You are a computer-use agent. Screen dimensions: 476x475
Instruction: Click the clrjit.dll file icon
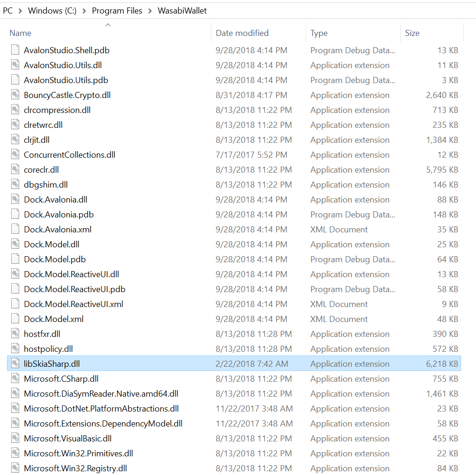pos(15,140)
